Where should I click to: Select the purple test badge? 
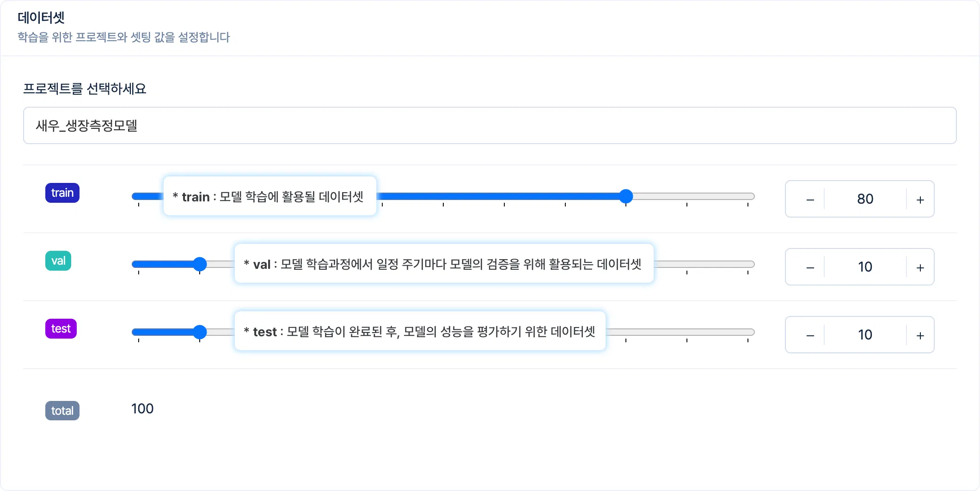tap(61, 329)
